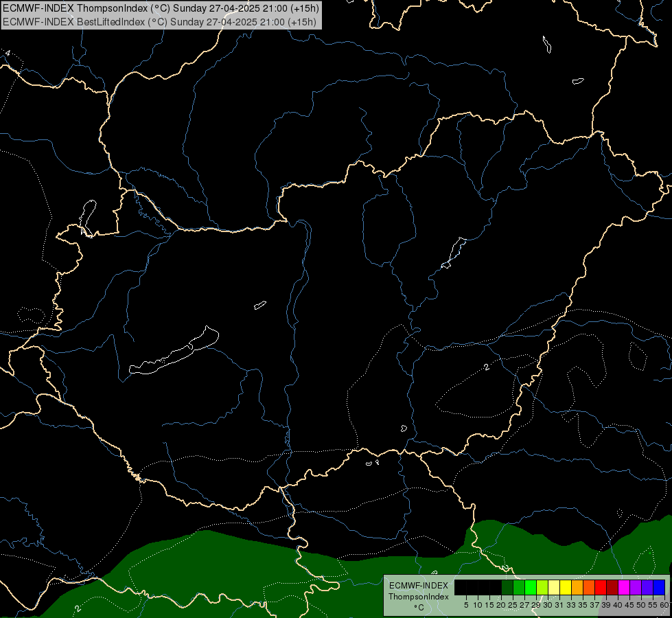Screen dimensions: 672x618
Task: Click the legend tick value '10'
Action: 478,605
